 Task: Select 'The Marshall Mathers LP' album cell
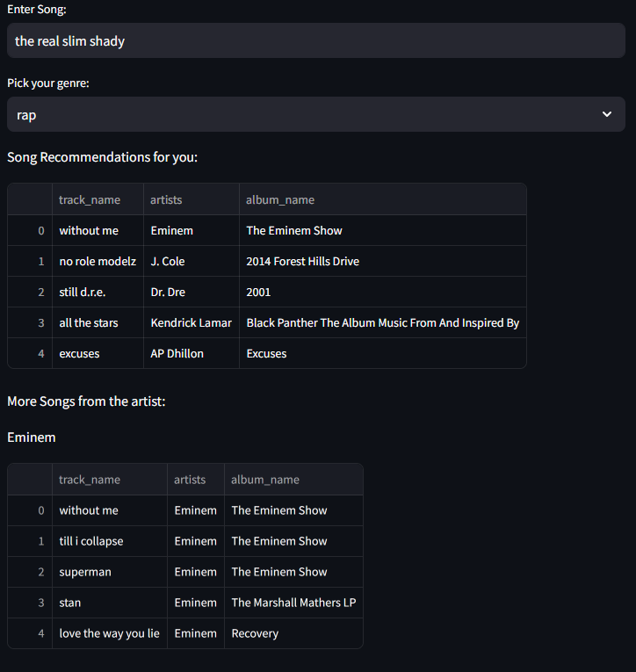293,603
